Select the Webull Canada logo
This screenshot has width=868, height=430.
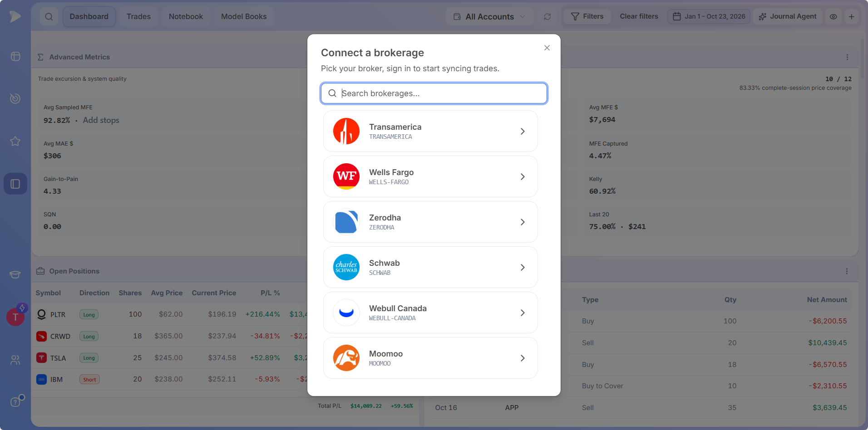(x=346, y=313)
